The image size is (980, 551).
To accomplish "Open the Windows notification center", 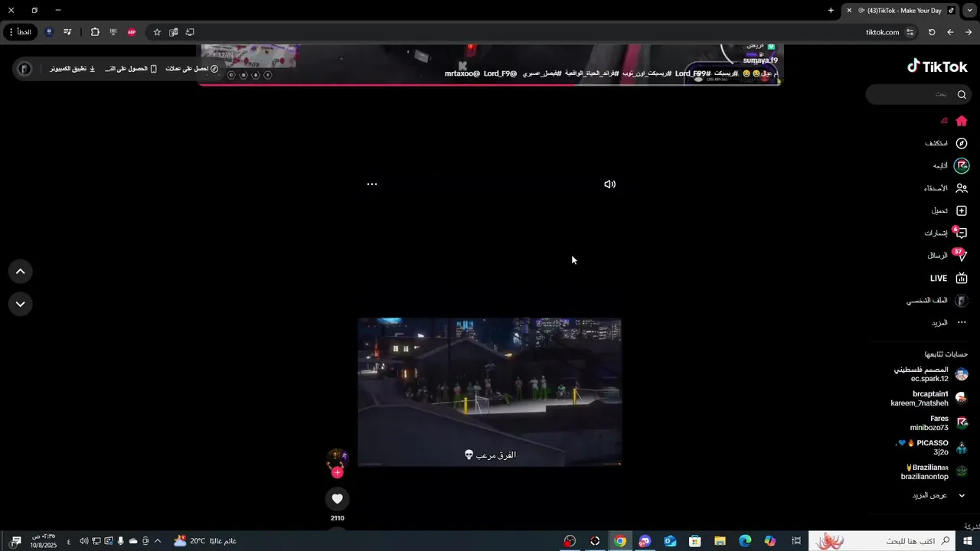I will coord(15,541).
